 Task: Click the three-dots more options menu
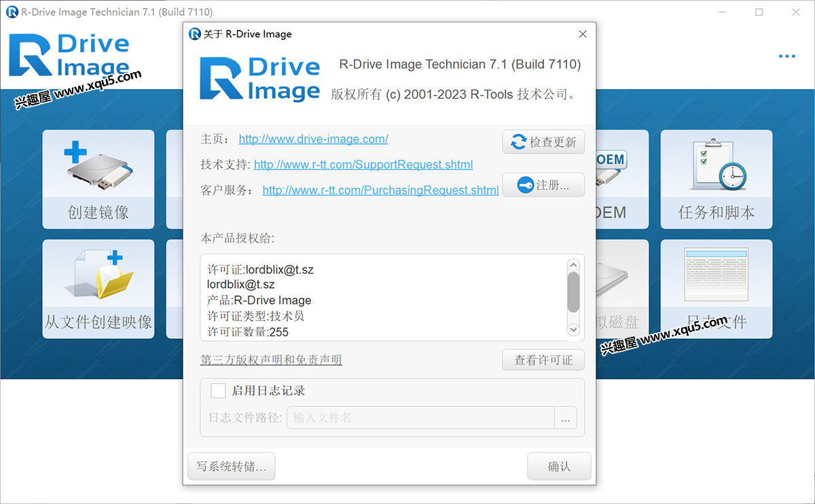[786, 56]
